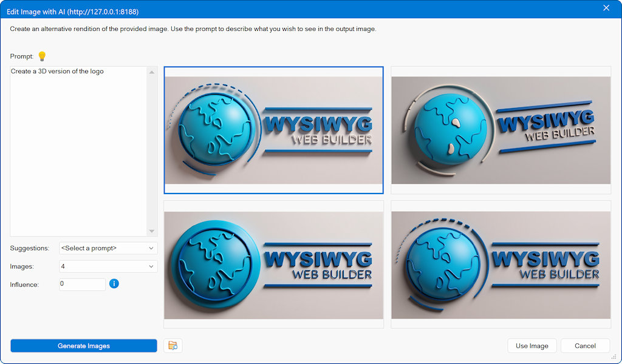Image resolution: width=622 pixels, height=364 pixels.
Task: Click the 'Prompt:' label
Action: point(22,56)
